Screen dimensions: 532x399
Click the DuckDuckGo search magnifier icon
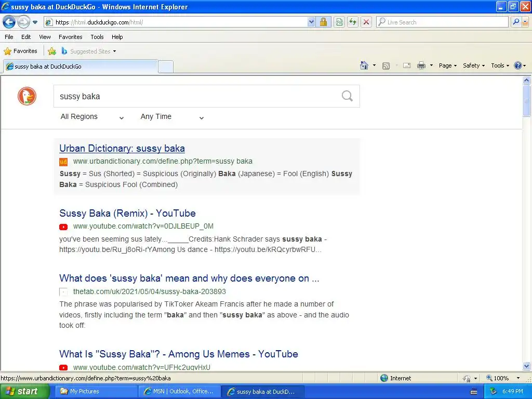[347, 96]
